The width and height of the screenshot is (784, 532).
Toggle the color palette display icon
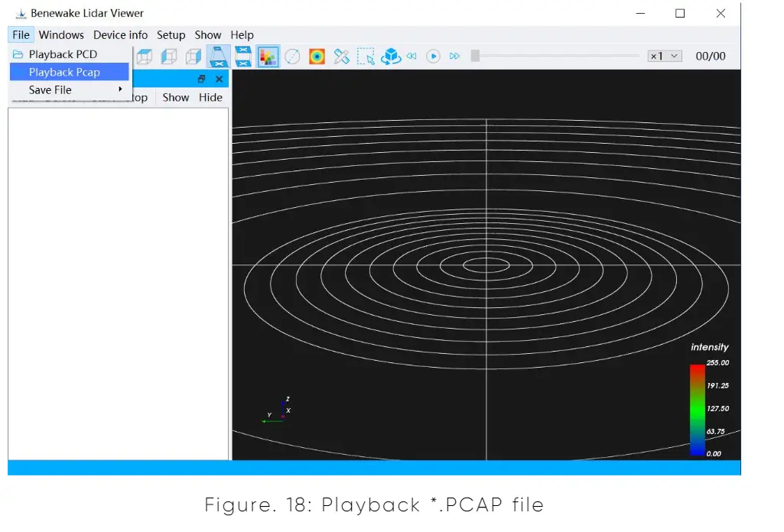click(268, 57)
